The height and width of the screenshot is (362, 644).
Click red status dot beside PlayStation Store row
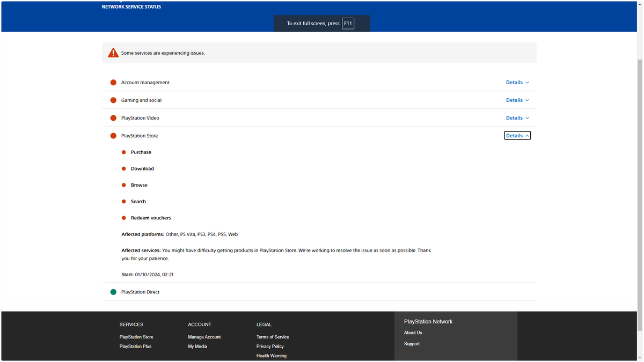pos(113,136)
